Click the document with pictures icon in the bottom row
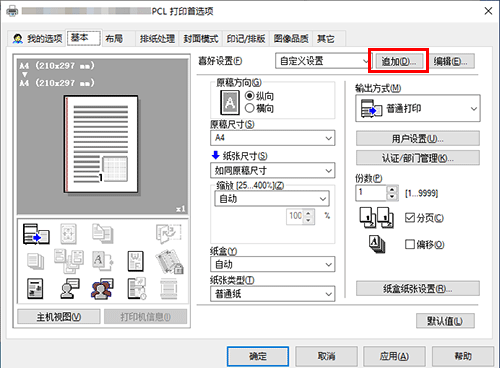 35,289
